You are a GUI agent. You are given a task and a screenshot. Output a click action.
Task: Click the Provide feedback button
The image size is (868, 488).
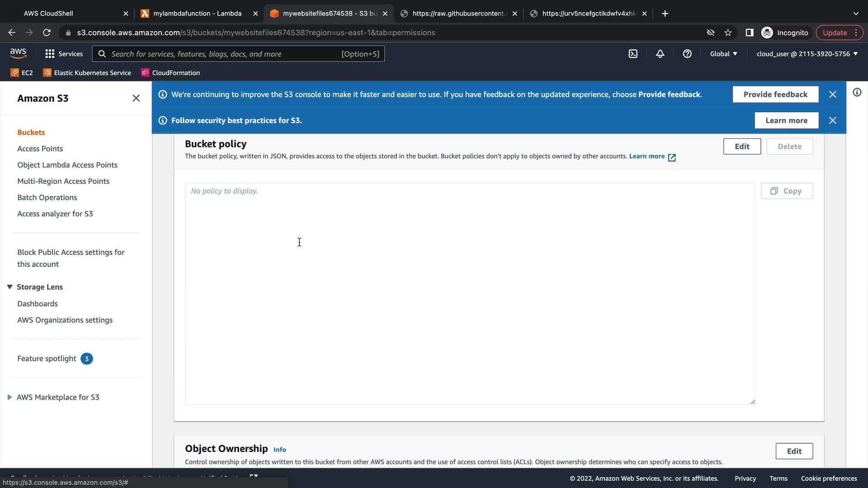(775, 94)
